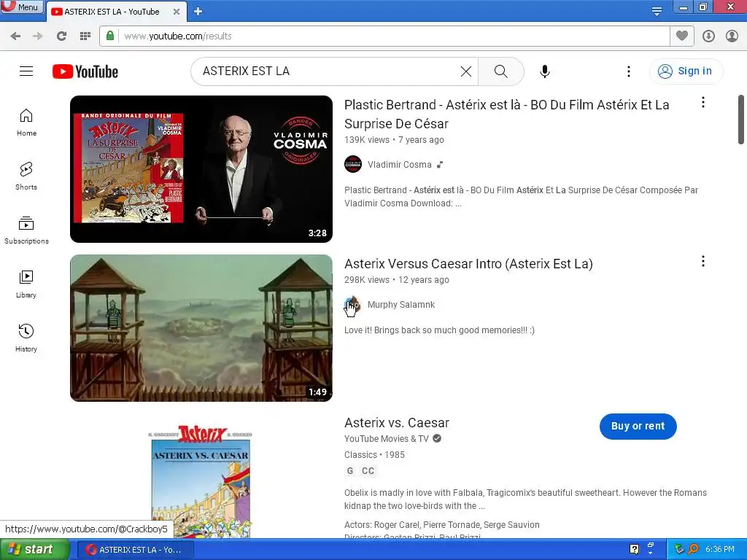Viewport: 747px width, 560px height.
Task: Visit Murphy Salamnk channel name
Action: coord(401,305)
